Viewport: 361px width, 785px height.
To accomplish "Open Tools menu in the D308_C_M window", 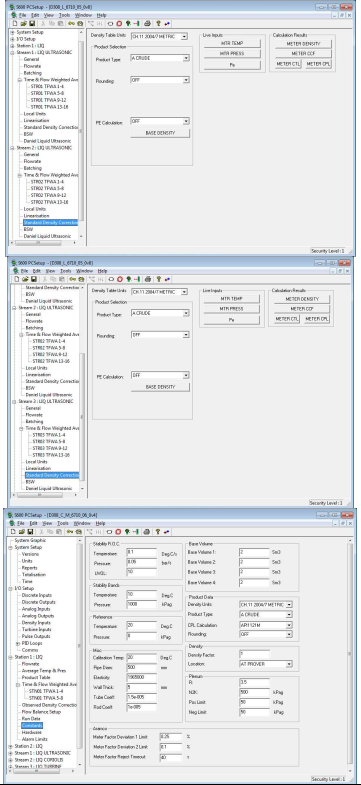I will [63, 523].
